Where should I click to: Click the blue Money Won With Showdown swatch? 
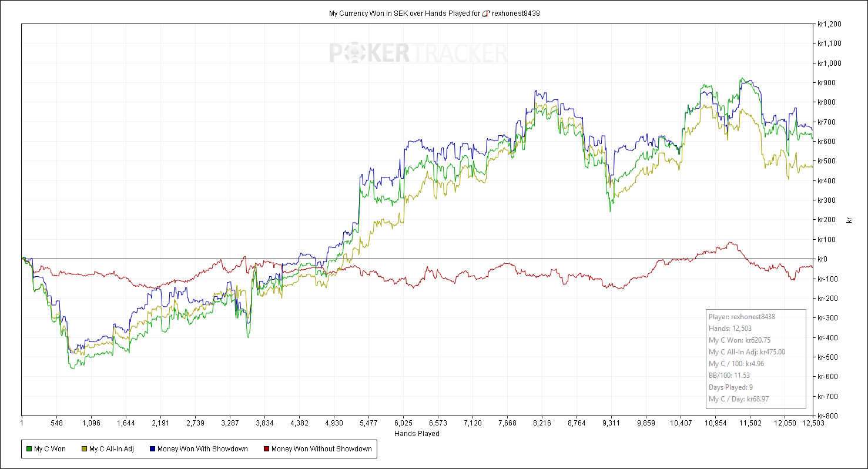point(152,449)
